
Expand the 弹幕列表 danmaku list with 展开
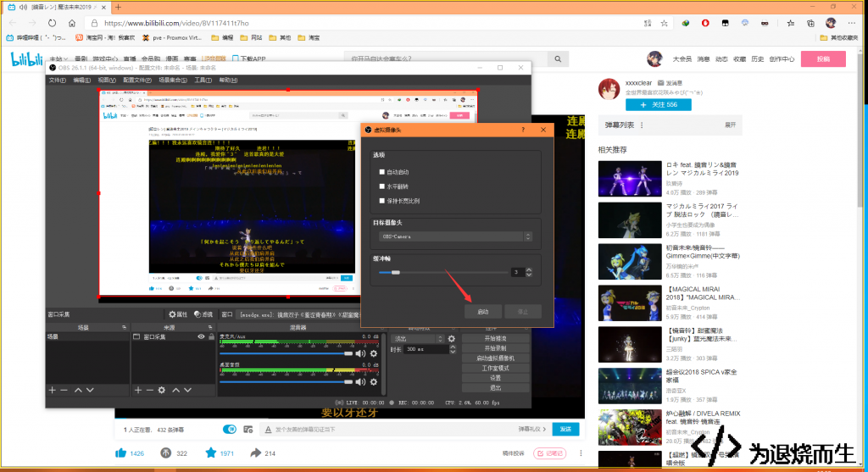730,125
